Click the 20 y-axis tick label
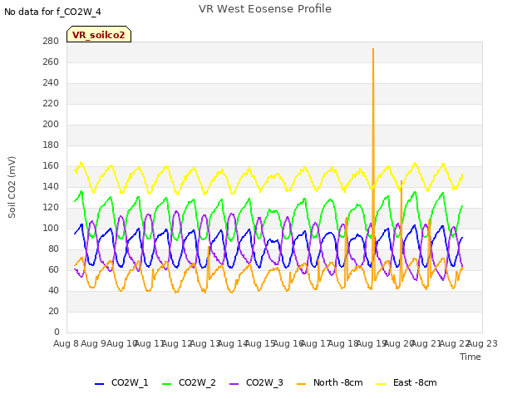Screen dimensions: 532x399 tap(53, 311)
